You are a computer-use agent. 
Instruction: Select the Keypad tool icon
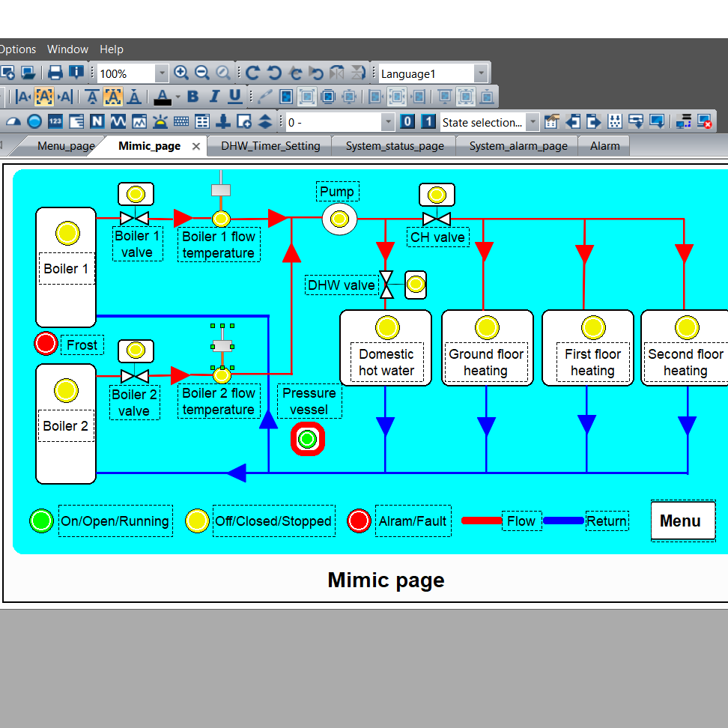(181, 121)
